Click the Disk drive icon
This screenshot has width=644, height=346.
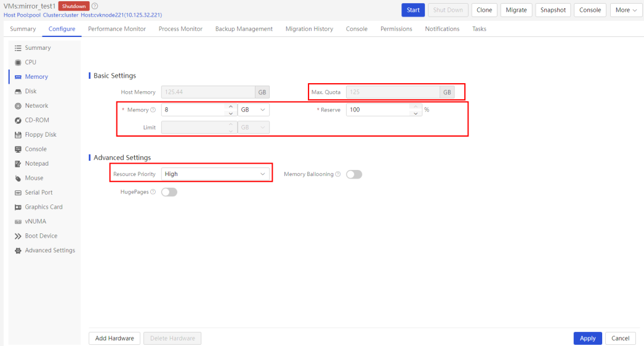click(18, 91)
